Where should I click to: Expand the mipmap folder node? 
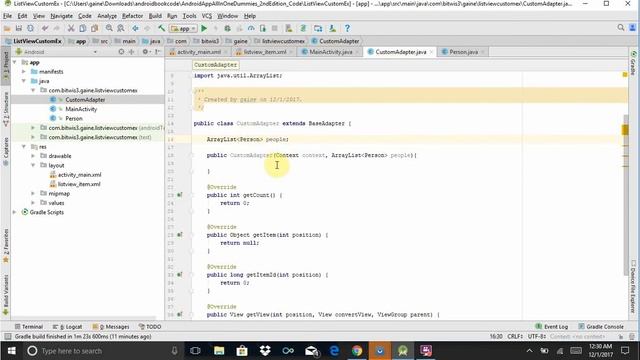33,193
